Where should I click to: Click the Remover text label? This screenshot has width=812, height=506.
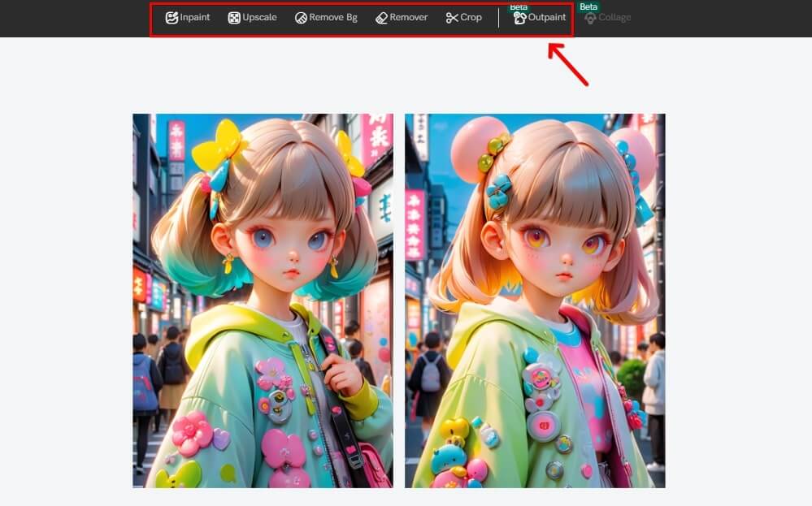[x=409, y=17]
